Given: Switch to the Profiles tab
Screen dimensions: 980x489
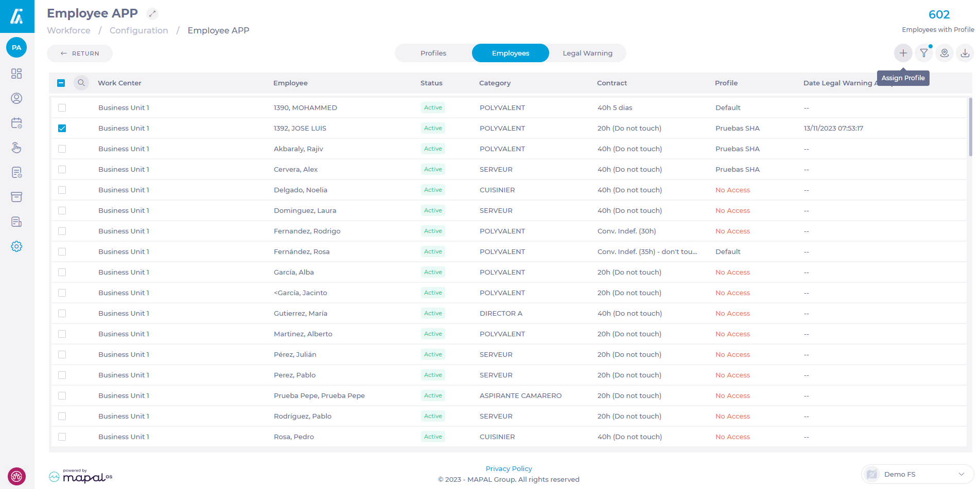Looking at the screenshot, I should point(433,53).
